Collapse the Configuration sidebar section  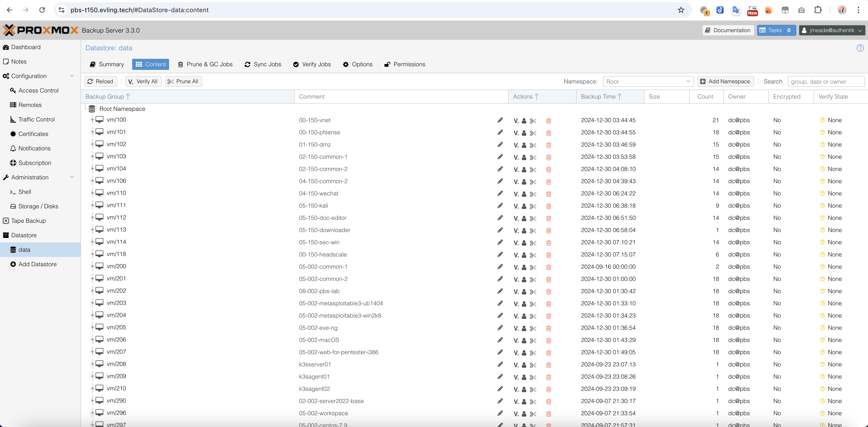pyautogui.click(x=72, y=76)
